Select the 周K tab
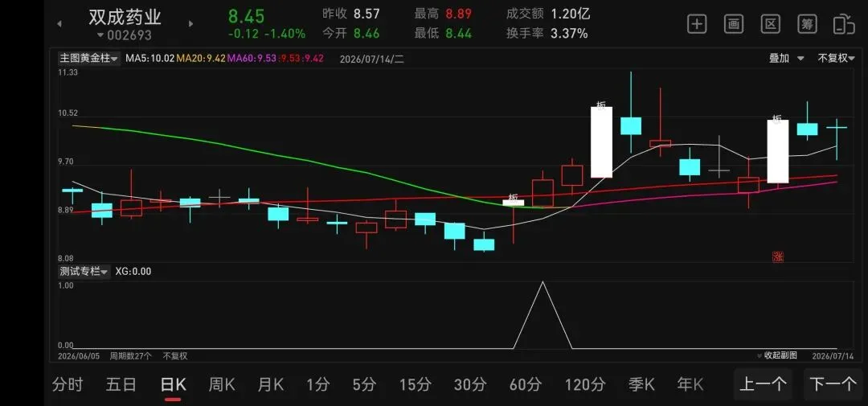 (222, 384)
